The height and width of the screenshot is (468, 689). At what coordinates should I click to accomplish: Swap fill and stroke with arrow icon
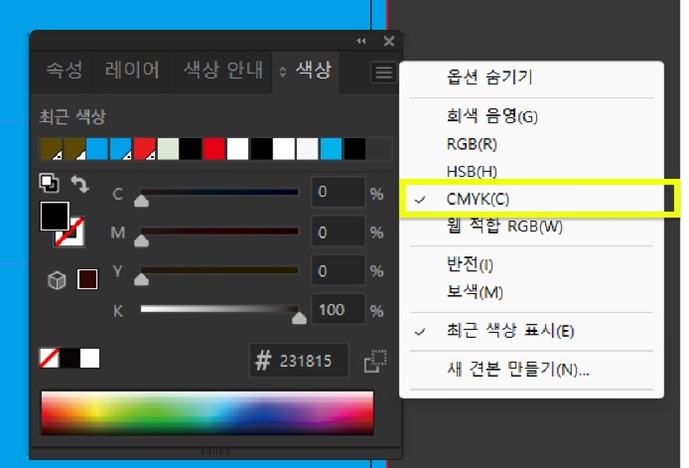[x=79, y=185]
